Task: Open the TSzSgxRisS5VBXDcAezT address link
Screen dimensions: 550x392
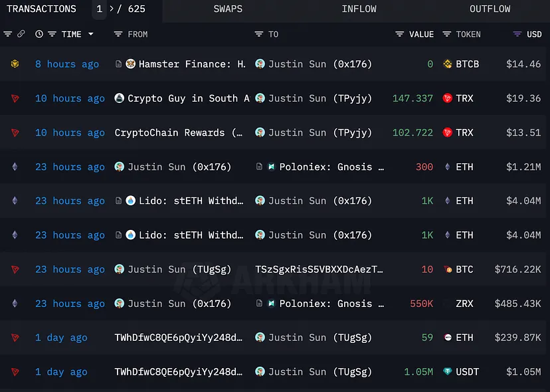Action: pyautogui.click(x=320, y=269)
